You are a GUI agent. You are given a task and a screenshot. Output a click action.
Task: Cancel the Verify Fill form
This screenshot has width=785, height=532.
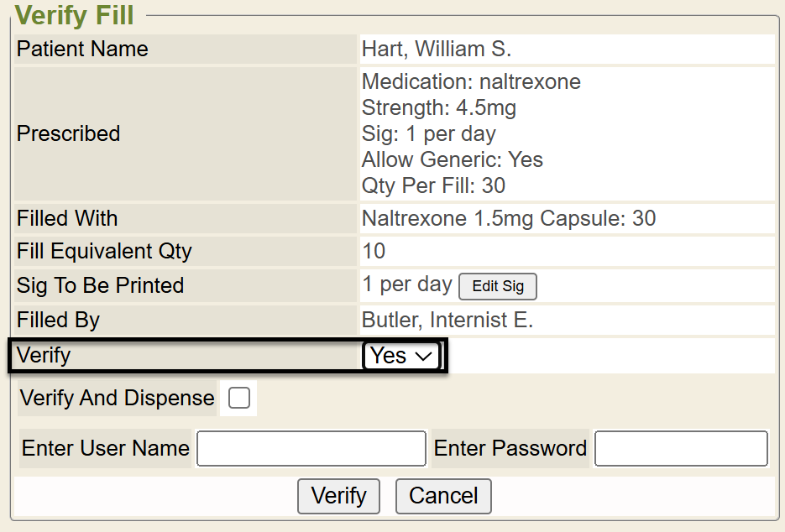click(x=443, y=496)
